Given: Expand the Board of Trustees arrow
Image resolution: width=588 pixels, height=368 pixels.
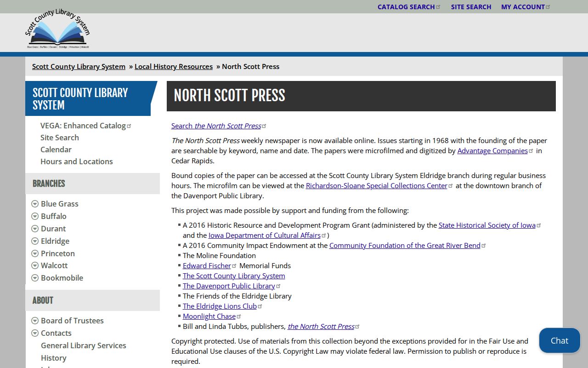Looking at the screenshot, I should [x=35, y=321].
